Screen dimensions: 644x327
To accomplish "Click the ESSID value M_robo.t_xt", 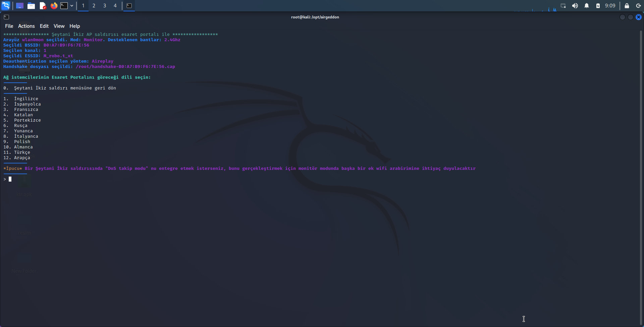I will (58, 56).
